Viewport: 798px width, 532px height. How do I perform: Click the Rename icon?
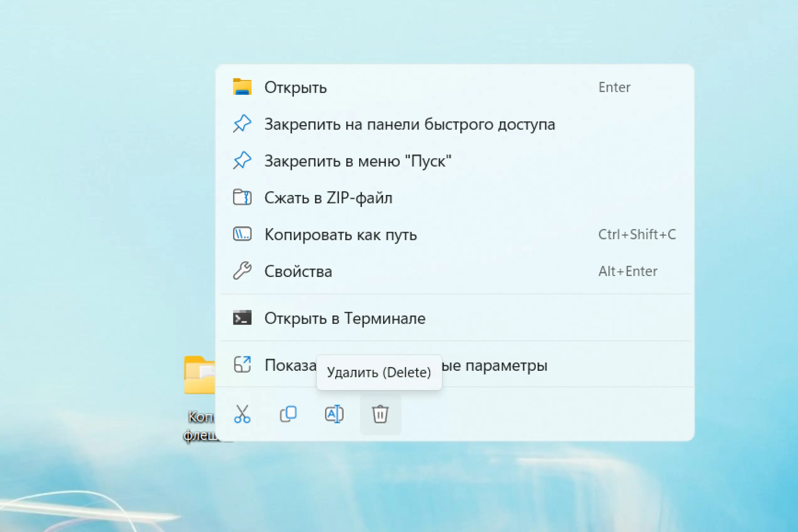(334, 414)
